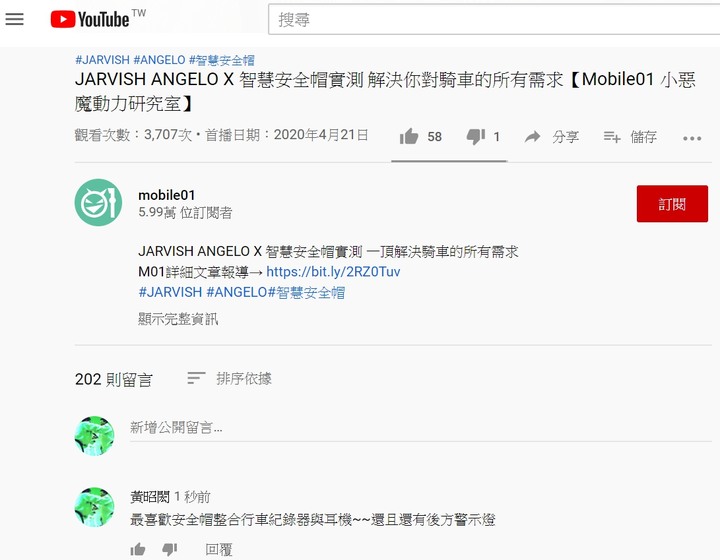
Task: Open commenter 黃昭閔 profile avatar
Action: [x=95, y=507]
